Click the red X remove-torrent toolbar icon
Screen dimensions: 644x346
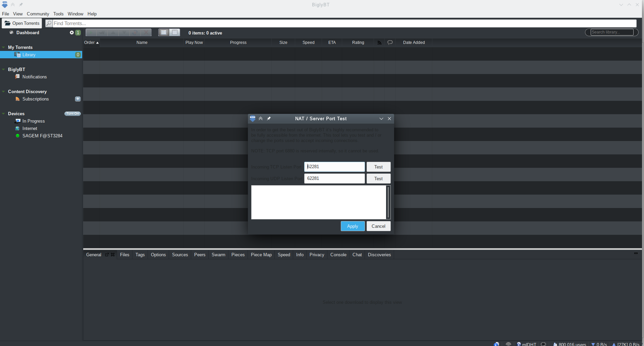(146, 32)
